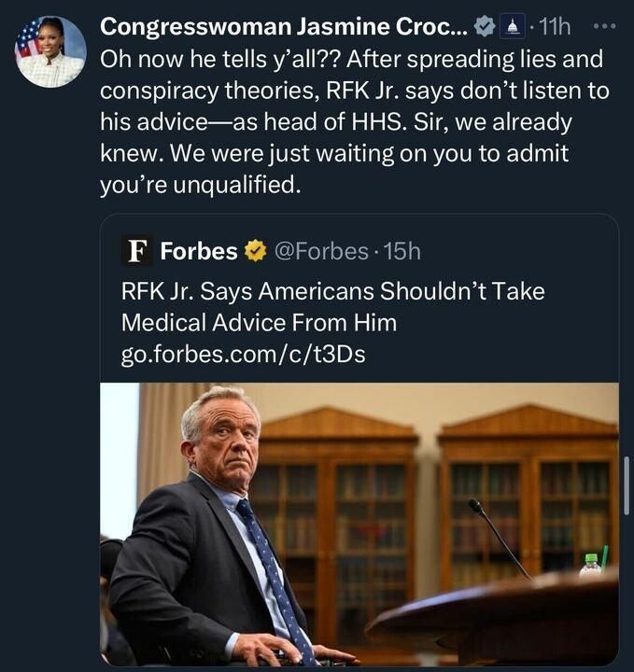
Task: Click the 15h timestamp of quoted tweet
Action: tap(402, 251)
